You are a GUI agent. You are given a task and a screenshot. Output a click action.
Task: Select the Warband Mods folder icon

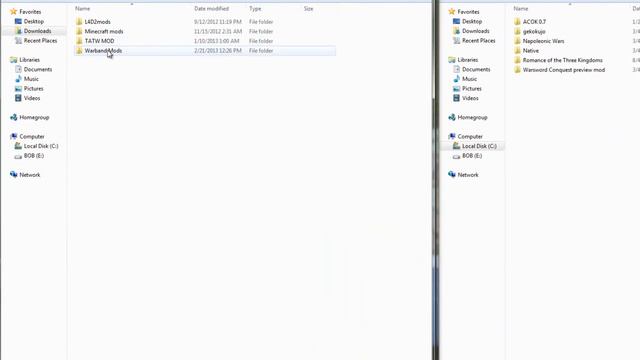click(x=79, y=51)
